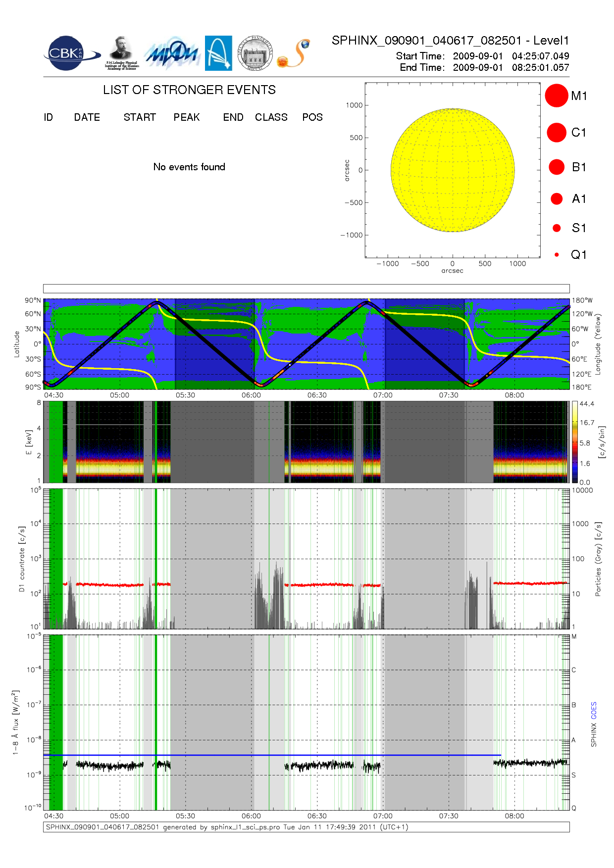Click the 07:30 tick under orbit map
Screen dimensions: 614x868
click(449, 395)
